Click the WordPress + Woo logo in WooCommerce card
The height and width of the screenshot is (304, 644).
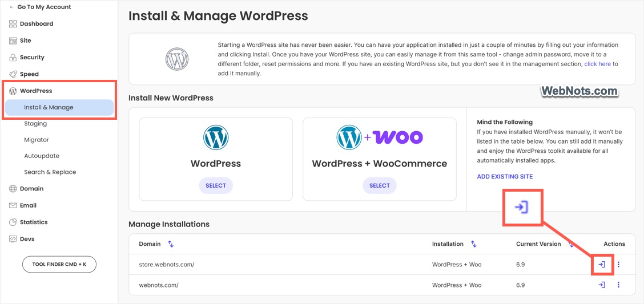(380, 137)
